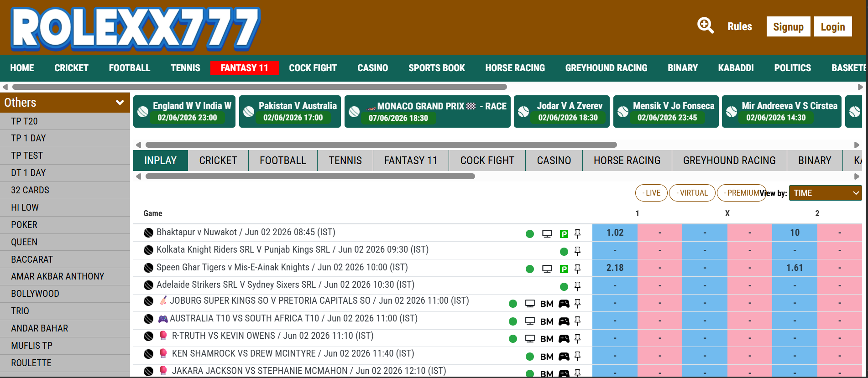Click the 1.02 odds for Bhaktapur
Viewport: 868px width, 378px height.
(x=615, y=233)
